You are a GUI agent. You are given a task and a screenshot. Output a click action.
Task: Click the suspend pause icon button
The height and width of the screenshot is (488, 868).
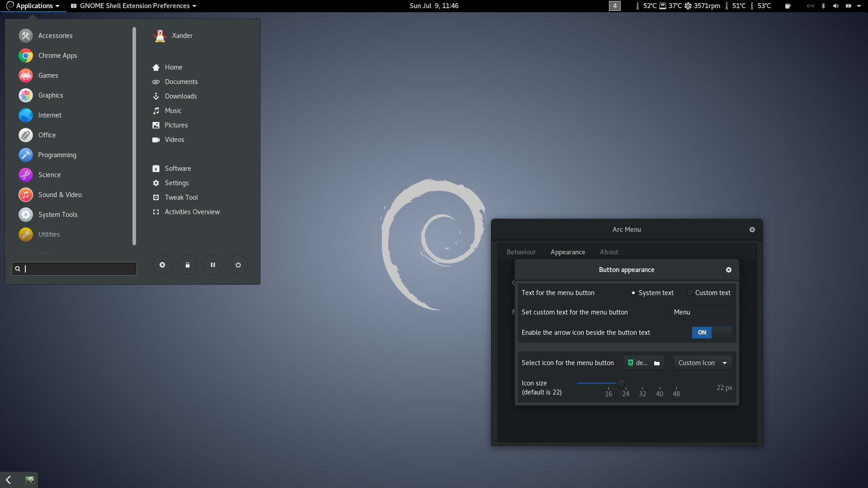coord(213,265)
